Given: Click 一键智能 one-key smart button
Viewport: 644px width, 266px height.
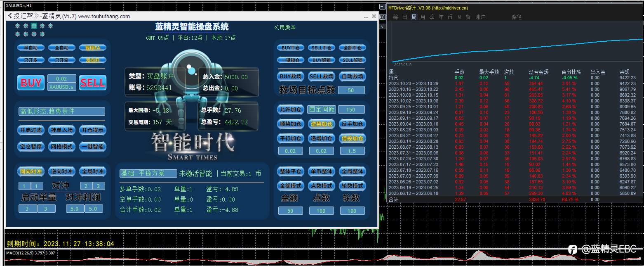Looking at the screenshot, I should (93, 147).
